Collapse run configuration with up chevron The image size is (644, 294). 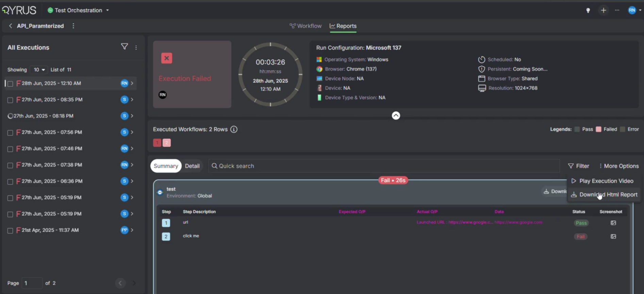[396, 116]
